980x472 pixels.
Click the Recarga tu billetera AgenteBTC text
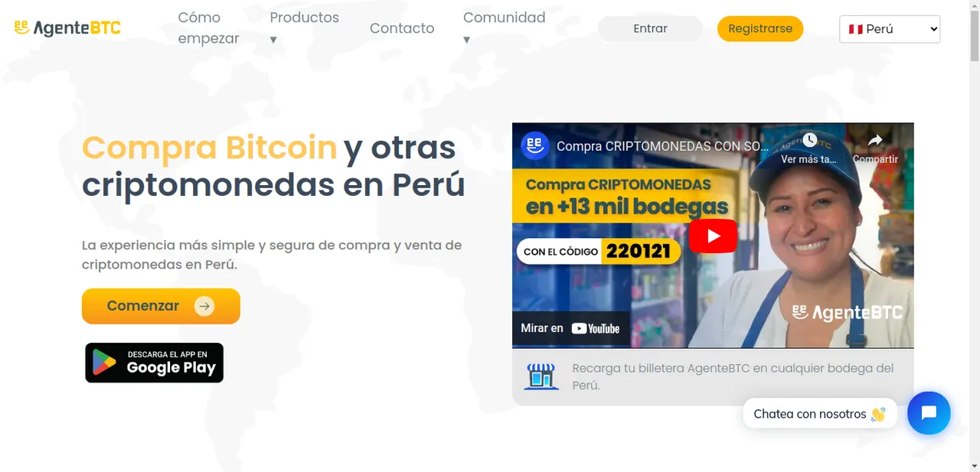(x=733, y=376)
